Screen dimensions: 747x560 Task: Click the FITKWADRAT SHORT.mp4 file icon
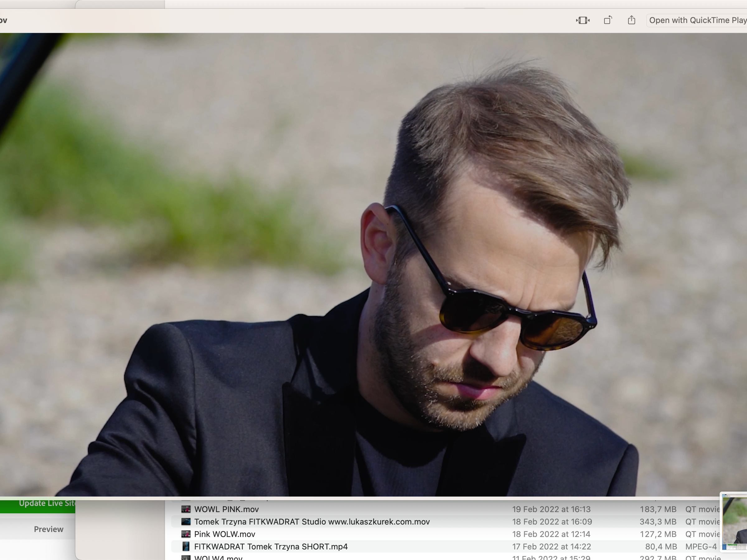click(186, 547)
